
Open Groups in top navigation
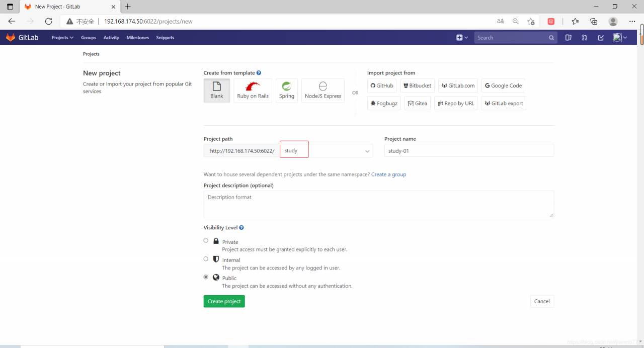(x=89, y=38)
